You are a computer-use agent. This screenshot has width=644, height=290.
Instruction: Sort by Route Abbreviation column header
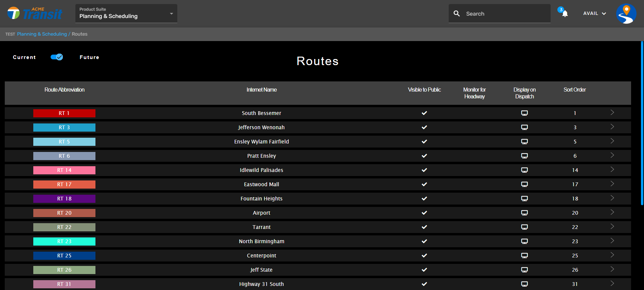pos(65,90)
